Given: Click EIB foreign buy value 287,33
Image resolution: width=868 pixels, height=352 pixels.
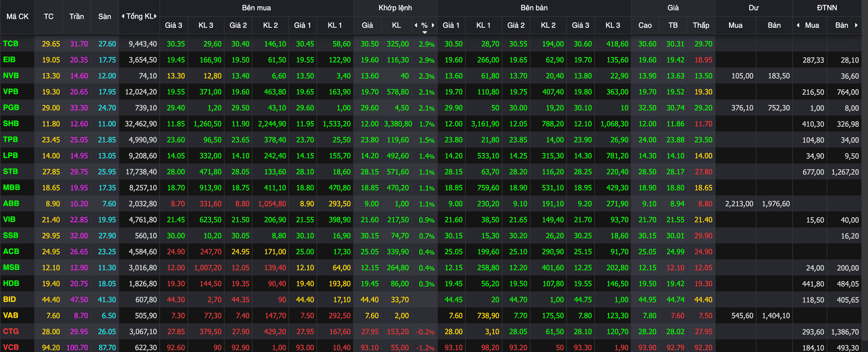Looking at the screenshot, I should 813,60.
